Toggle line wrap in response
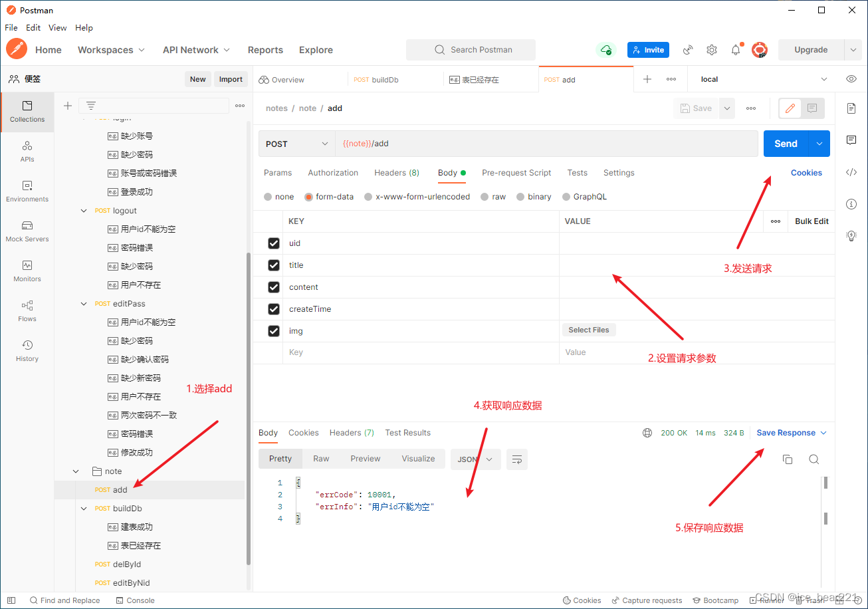 click(x=517, y=459)
